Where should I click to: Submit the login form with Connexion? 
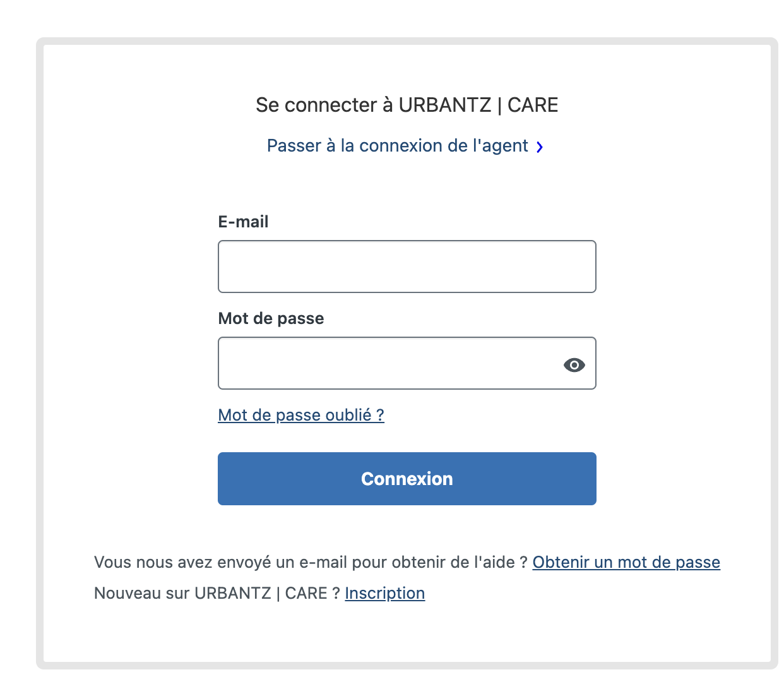(407, 479)
